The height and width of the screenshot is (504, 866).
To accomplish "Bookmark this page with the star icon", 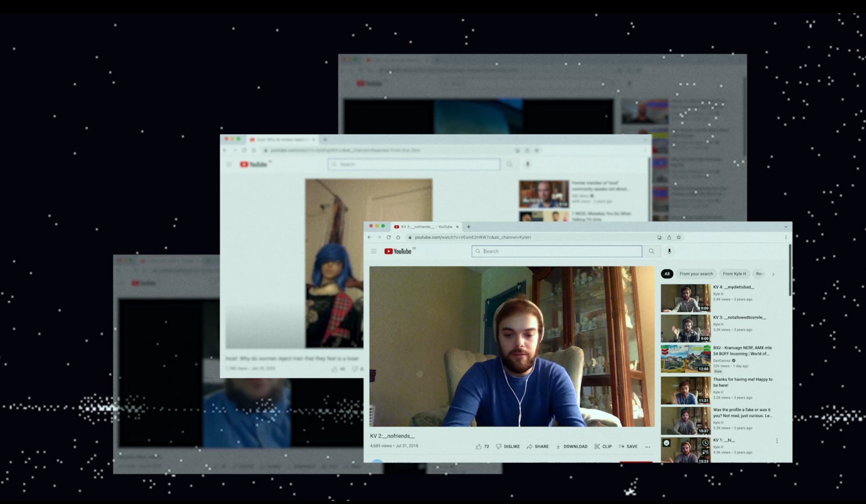I will click(x=679, y=237).
